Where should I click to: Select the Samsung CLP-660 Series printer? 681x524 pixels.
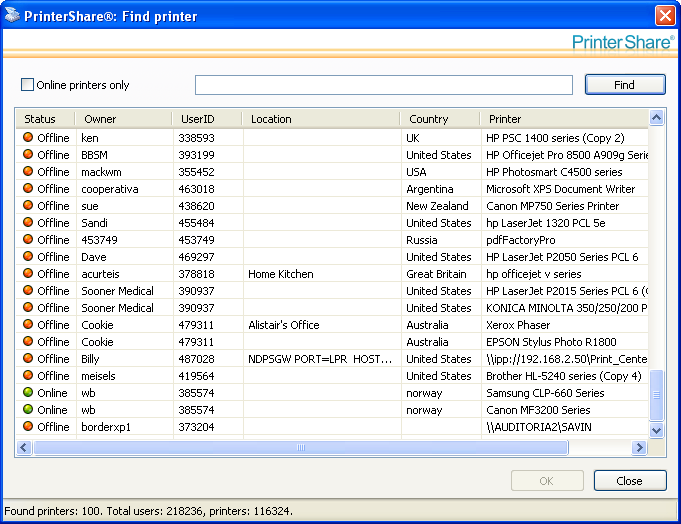click(545, 393)
